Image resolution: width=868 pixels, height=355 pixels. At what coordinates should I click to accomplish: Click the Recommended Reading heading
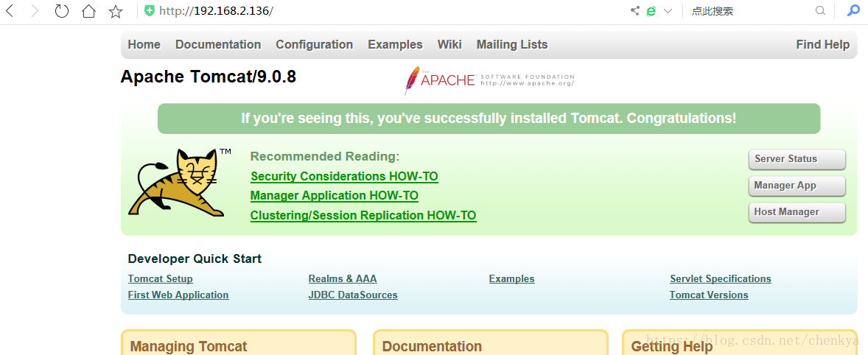click(x=325, y=156)
